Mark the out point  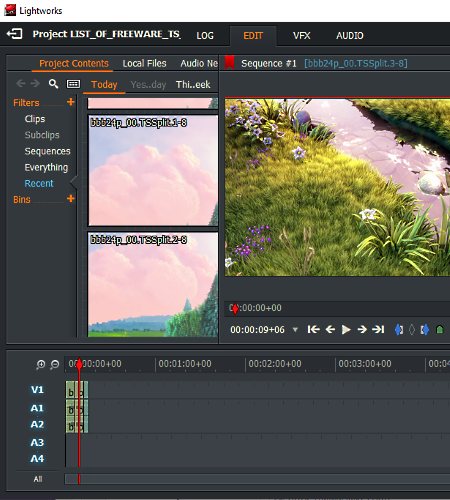point(424,330)
